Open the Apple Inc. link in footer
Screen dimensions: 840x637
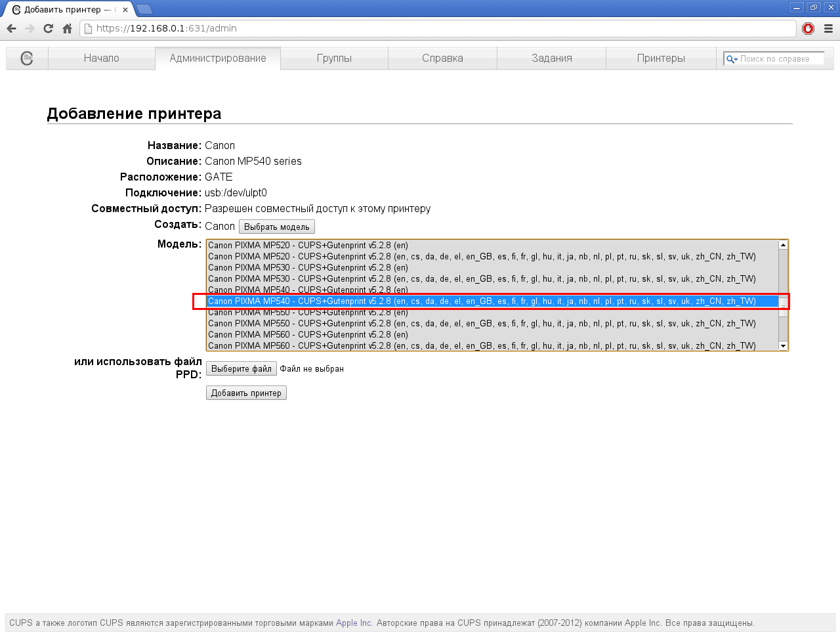point(354,623)
